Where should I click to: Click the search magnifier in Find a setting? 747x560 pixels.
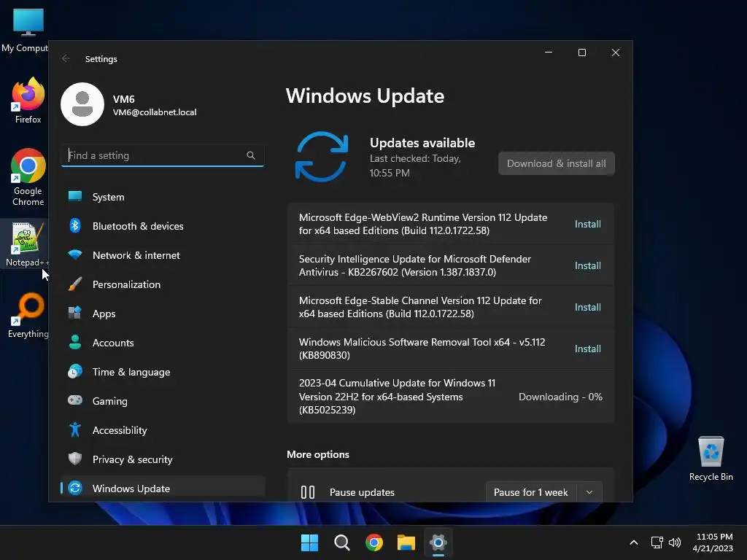pos(251,155)
